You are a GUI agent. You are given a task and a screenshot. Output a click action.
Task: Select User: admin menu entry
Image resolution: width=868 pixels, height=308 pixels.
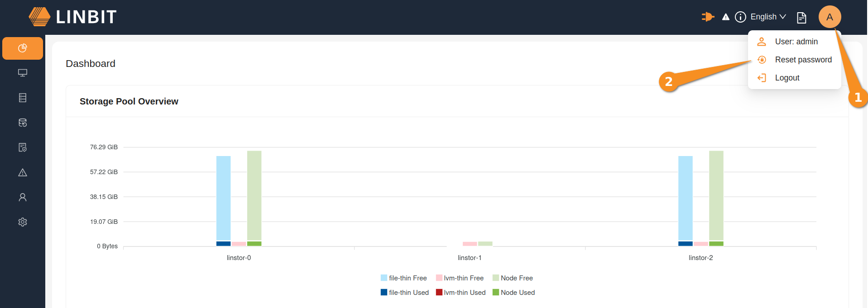(795, 42)
